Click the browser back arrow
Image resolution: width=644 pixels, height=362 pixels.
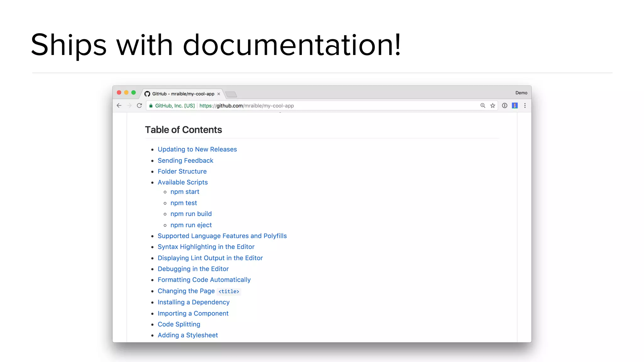point(119,106)
